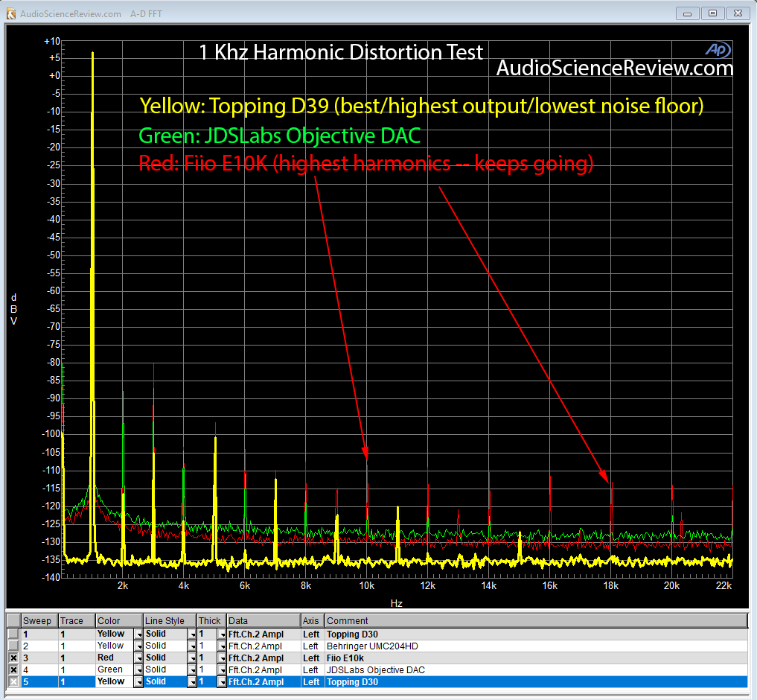Click the application icon in the title bar

click(10, 13)
